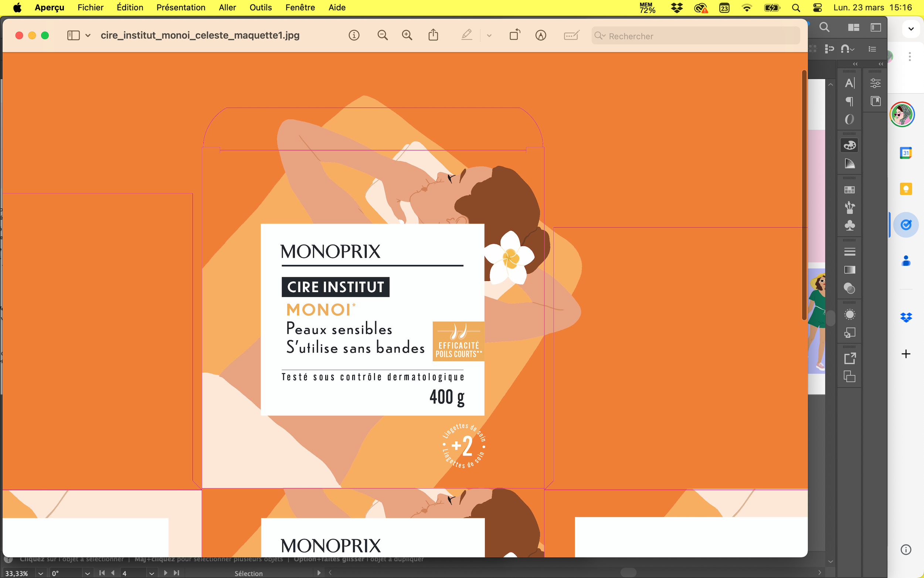This screenshot has width=924, height=578.
Task: Open the Appearance panel
Action: pos(849,315)
